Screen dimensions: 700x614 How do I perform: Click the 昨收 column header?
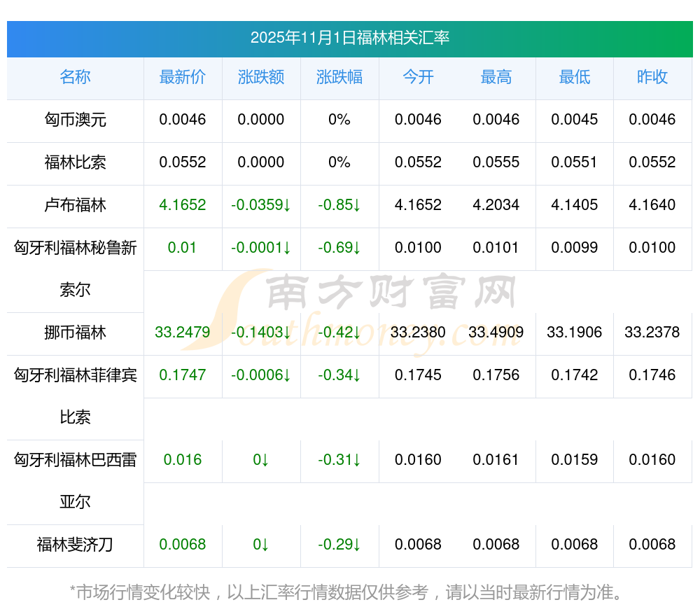coord(652,78)
